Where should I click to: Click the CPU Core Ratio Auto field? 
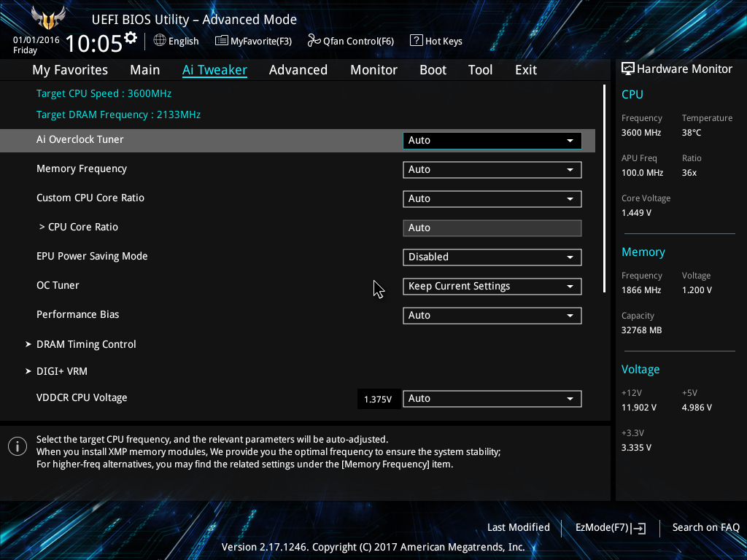[x=492, y=228]
